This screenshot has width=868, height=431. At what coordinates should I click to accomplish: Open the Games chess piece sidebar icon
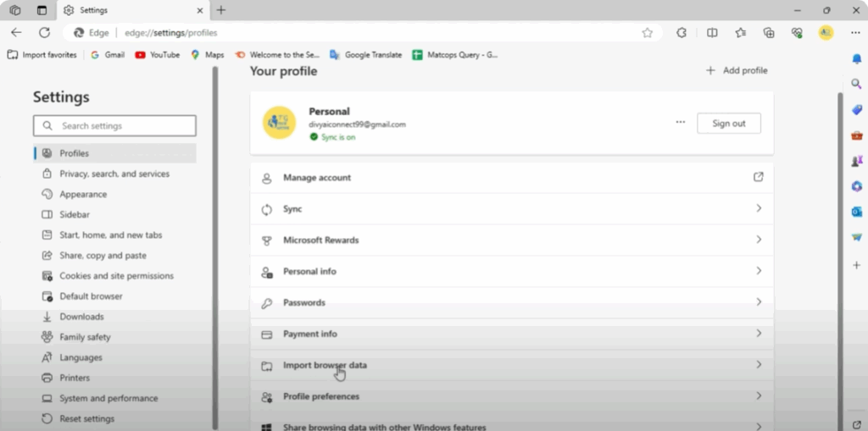coord(857,161)
